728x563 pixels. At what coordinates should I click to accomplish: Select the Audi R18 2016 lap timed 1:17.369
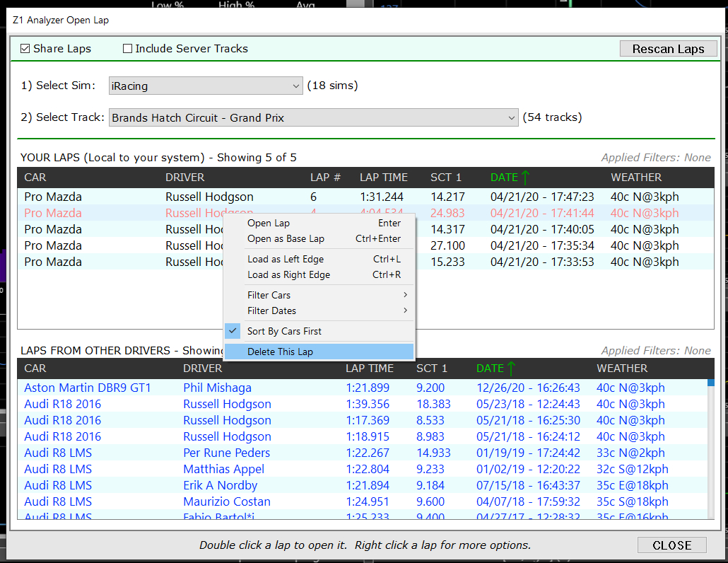click(x=362, y=420)
